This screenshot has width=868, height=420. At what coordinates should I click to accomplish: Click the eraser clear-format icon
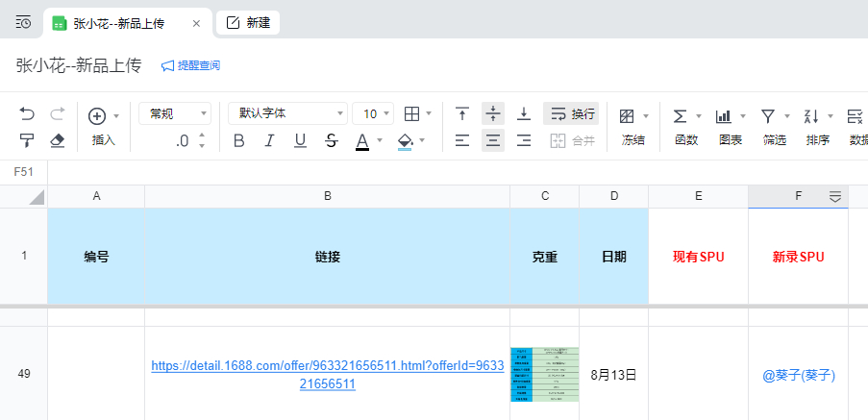[x=57, y=141]
